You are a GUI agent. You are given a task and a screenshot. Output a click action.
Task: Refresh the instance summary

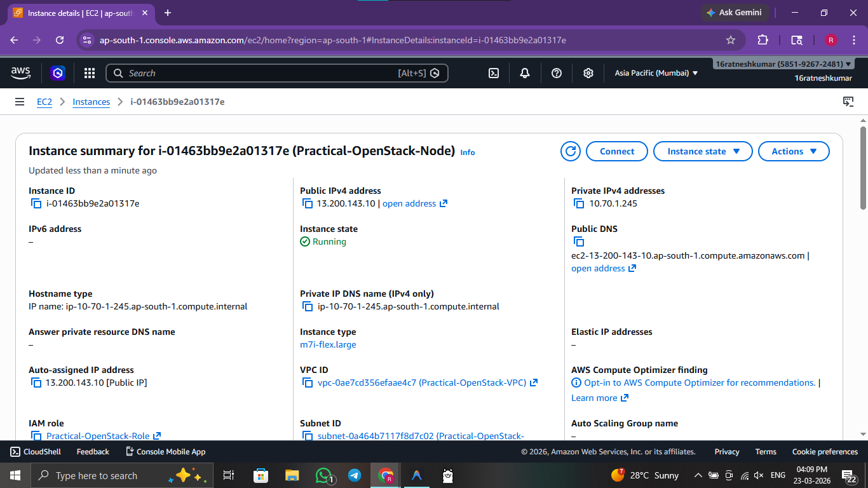pyautogui.click(x=571, y=151)
